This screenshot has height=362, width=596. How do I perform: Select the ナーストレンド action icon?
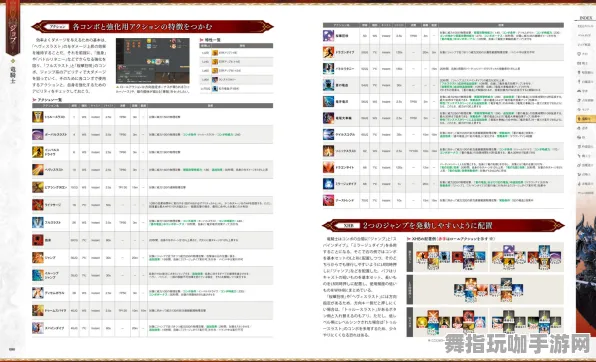point(328,200)
